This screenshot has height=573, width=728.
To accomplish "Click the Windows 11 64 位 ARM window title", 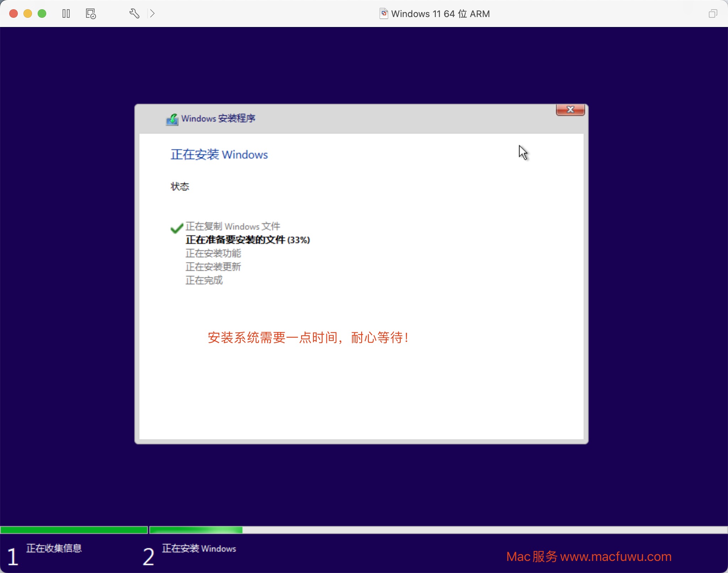I will tap(440, 14).
